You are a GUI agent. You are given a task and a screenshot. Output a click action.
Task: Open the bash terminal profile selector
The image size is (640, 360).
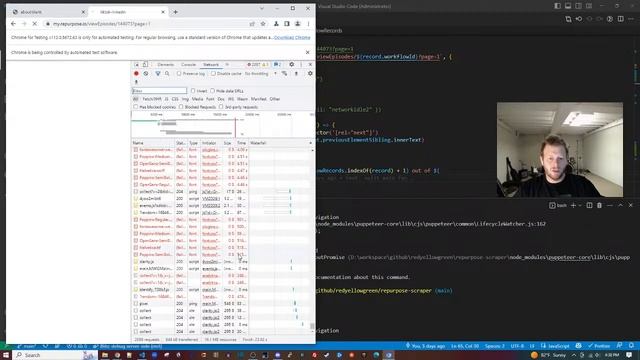(x=558, y=205)
